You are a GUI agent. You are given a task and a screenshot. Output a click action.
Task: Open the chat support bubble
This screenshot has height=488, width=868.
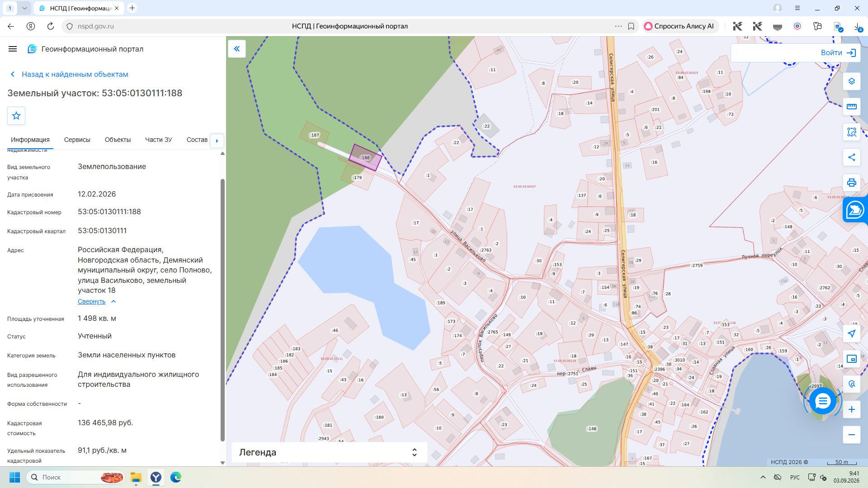coord(822,401)
